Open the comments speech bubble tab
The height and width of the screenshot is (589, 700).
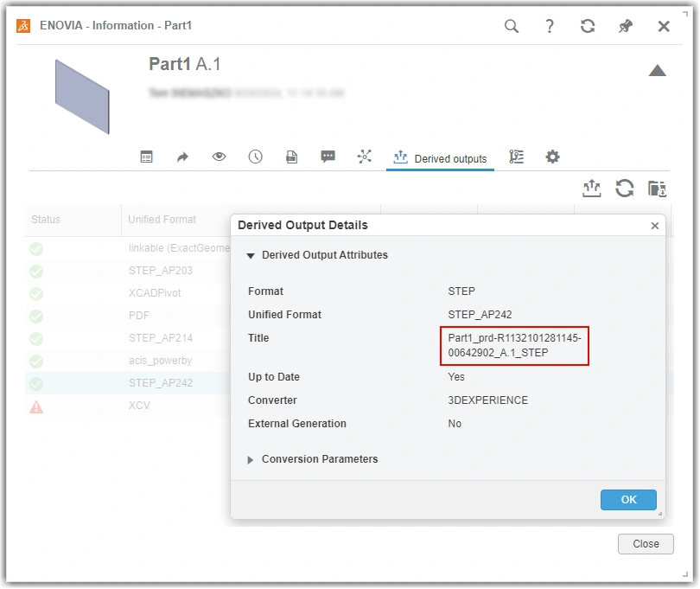pyautogui.click(x=328, y=157)
